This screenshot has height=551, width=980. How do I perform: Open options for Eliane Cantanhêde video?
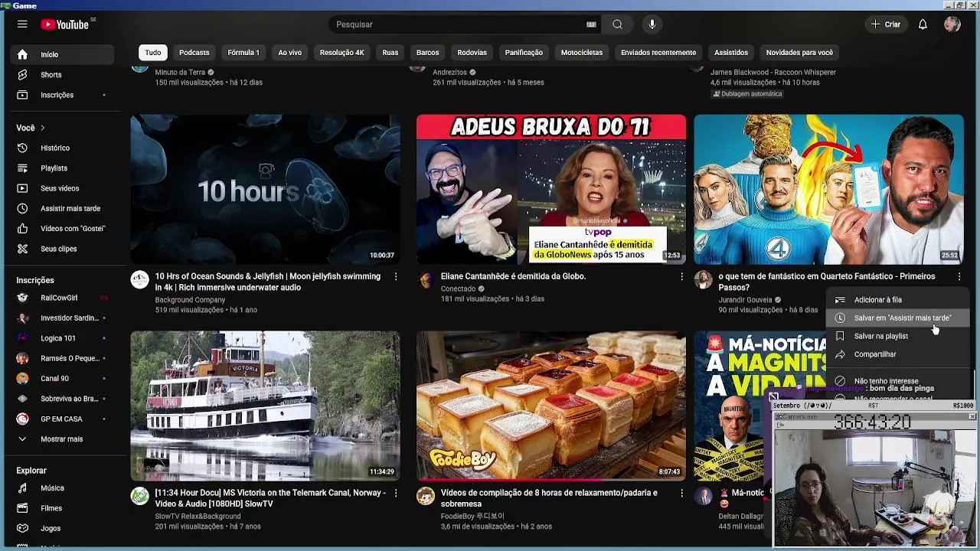tap(681, 276)
